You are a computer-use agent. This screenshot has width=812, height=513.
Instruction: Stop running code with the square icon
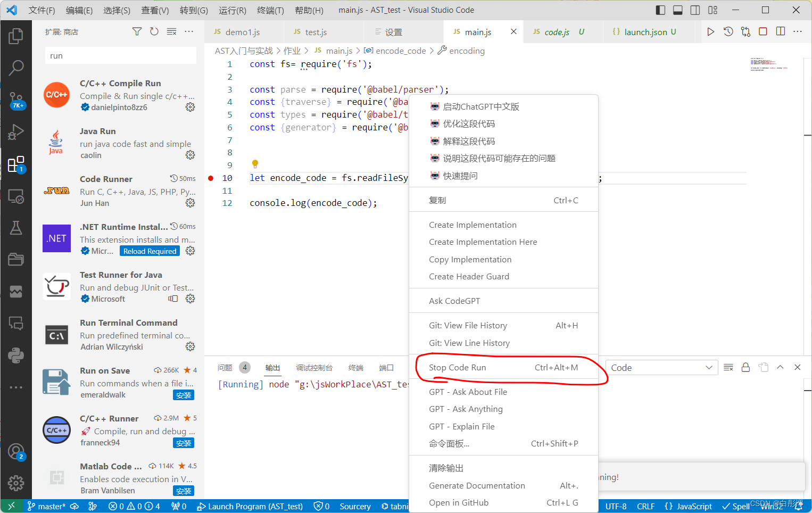point(763,32)
